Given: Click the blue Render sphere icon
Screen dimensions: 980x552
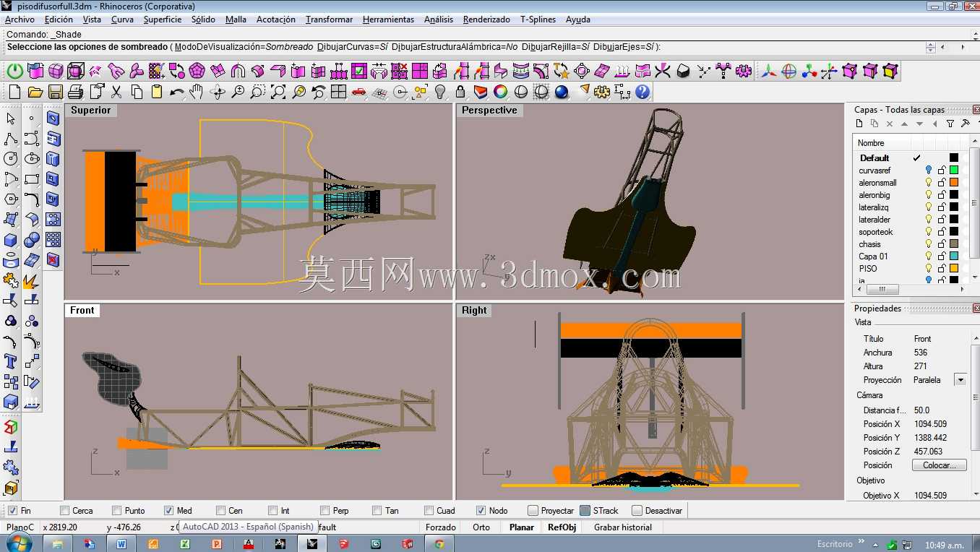Looking at the screenshot, I should click(x=562, y=92).
